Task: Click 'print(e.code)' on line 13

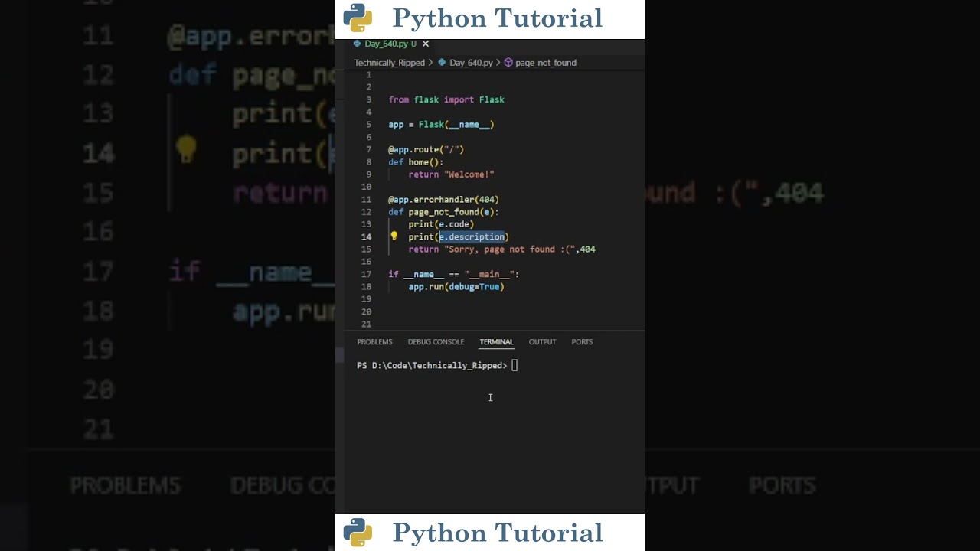Action: 441,224
